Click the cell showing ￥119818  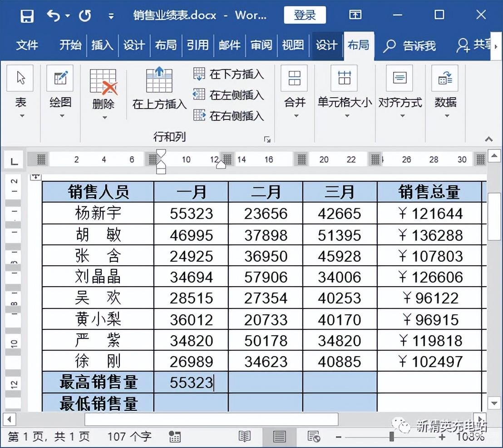[429, 340]
